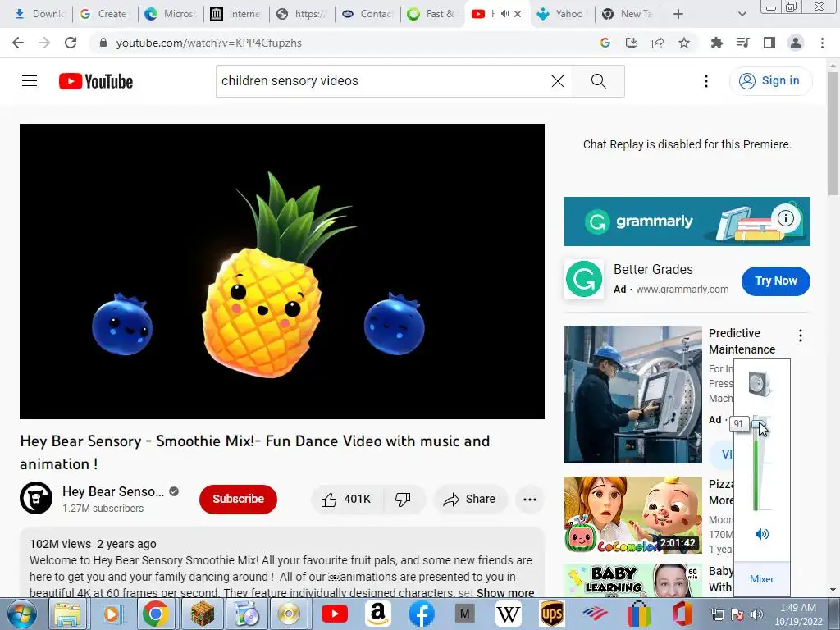This screenshot has height=630, width=840.
Task: Open the Windows Start orb
Action: pyautogui.click(x=21, y=614)
